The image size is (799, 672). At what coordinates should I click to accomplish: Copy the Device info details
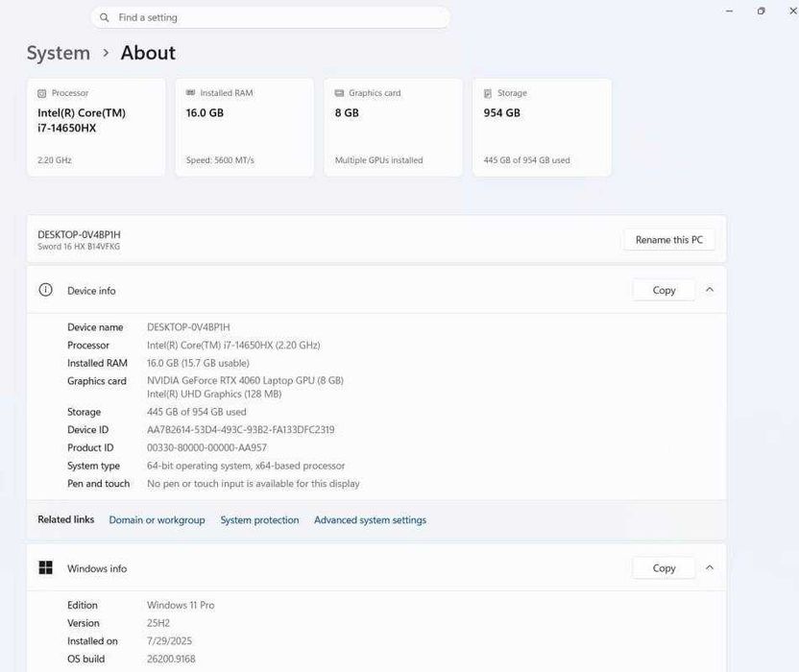click(x=664, y=290)
